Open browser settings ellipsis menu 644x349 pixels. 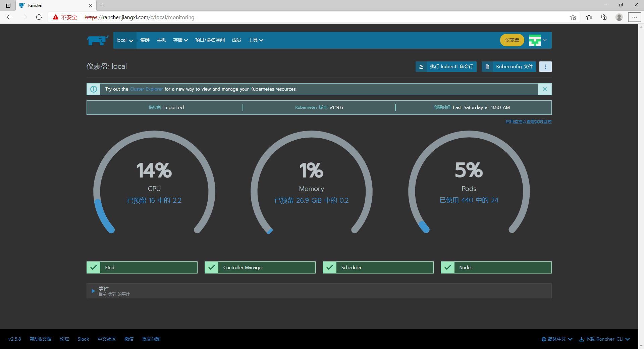635,17
